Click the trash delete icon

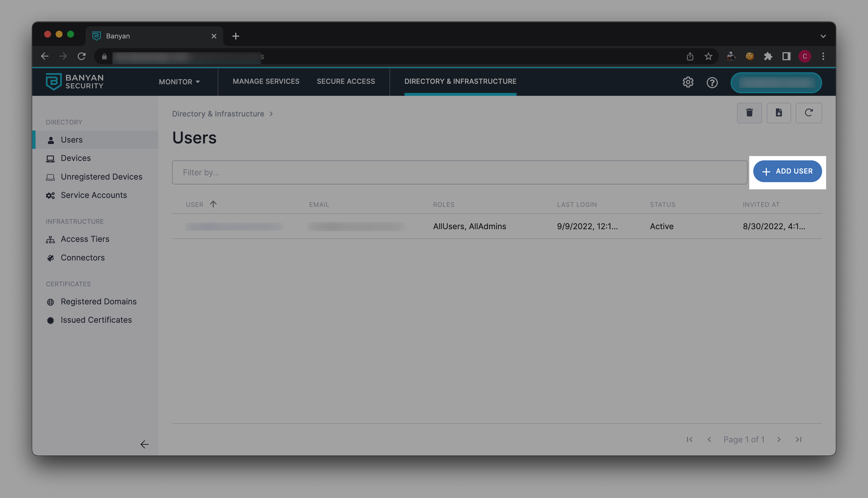pos(749,113)
